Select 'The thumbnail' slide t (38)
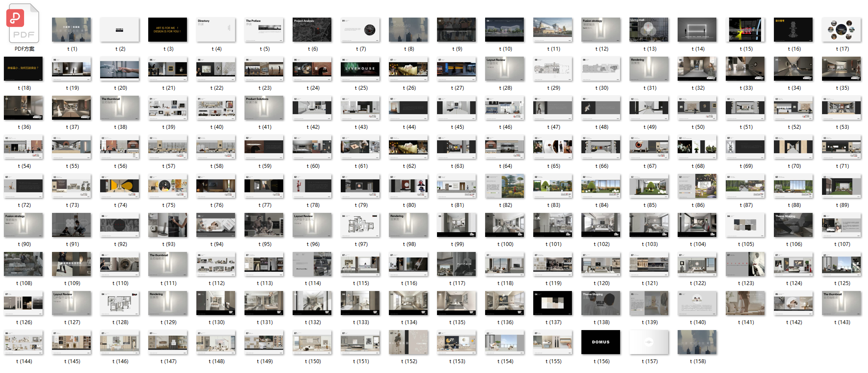Image resolution: width=868 pixels, height=373 pixels. coord(119,108)
